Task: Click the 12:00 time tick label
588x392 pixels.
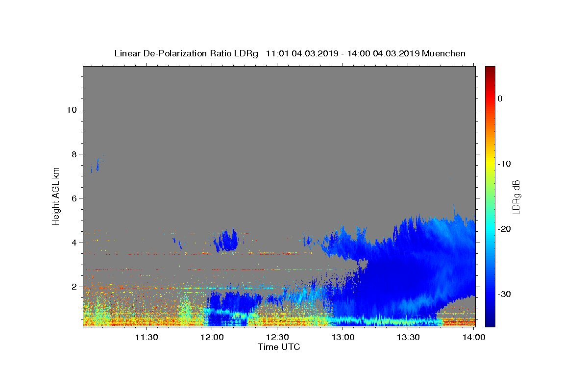Action: click(212, 337)
